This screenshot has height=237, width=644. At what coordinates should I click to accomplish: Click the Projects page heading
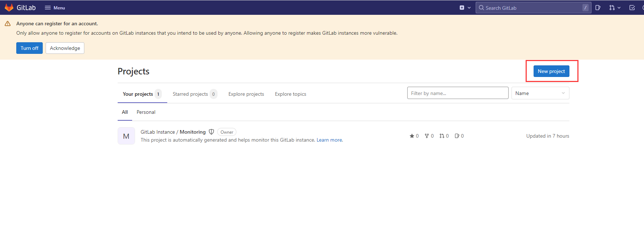tap(134, 71)
